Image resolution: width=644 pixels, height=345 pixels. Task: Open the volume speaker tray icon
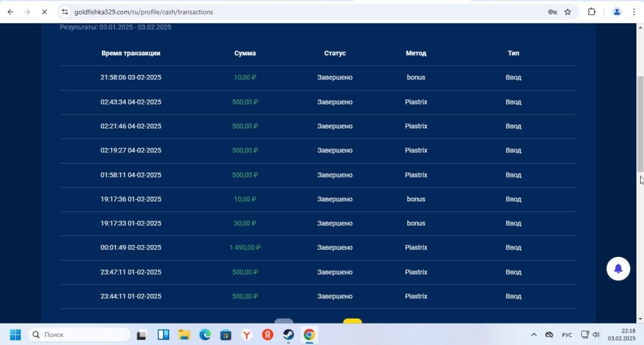[596, 335]
